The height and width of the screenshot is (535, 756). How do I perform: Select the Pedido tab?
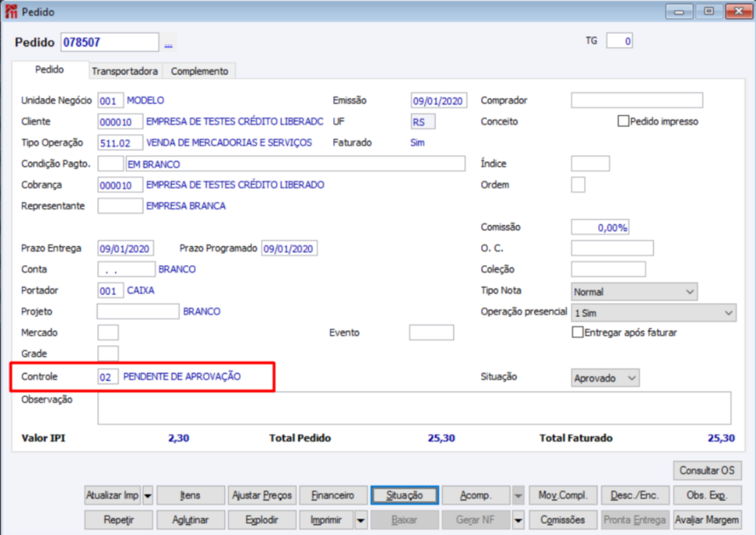tap(49, 70)
